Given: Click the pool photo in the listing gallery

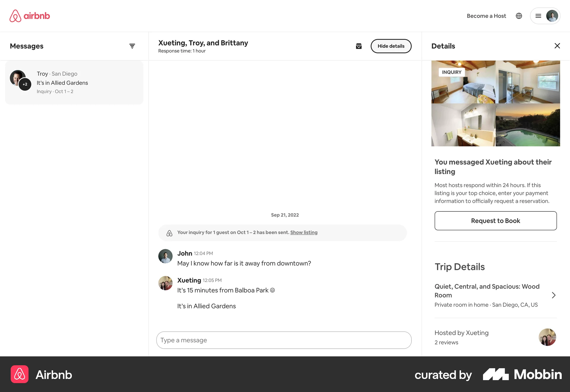Looking at the screenshot, I should coord(528,125).
